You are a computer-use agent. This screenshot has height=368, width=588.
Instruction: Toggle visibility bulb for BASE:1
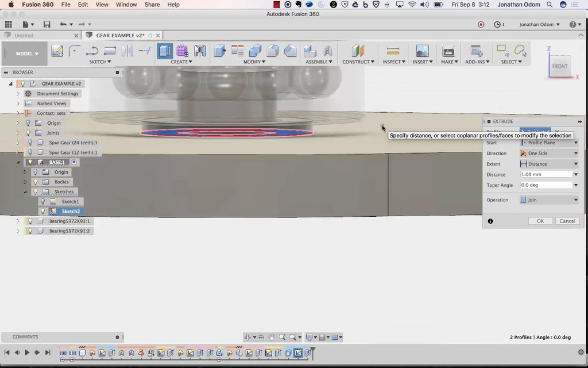[30, 162]
